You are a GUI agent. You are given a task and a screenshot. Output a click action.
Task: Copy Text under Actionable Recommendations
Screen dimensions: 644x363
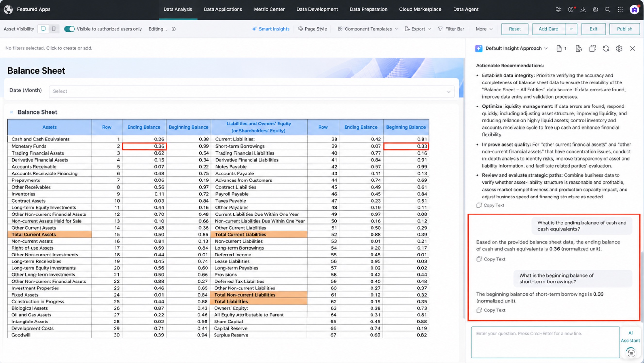coord(490,205)
